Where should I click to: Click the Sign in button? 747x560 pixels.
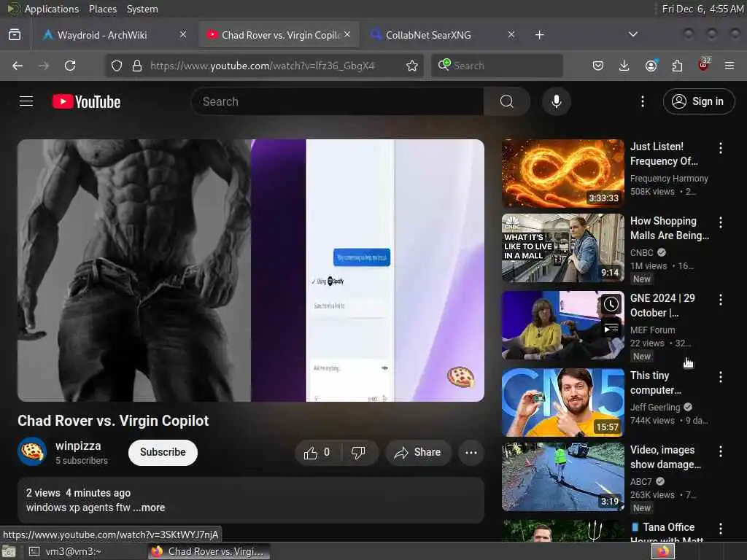coord(699,101)
